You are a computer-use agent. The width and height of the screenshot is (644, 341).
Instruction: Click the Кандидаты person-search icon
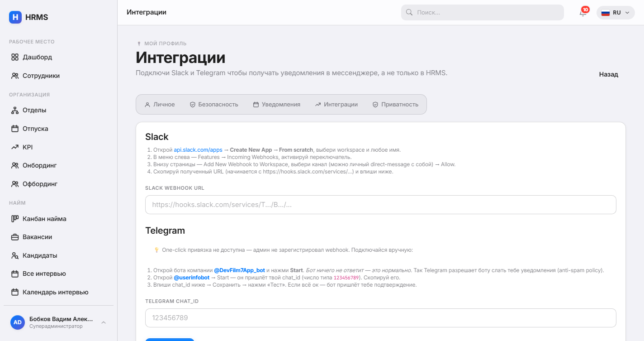pos(15,255)
